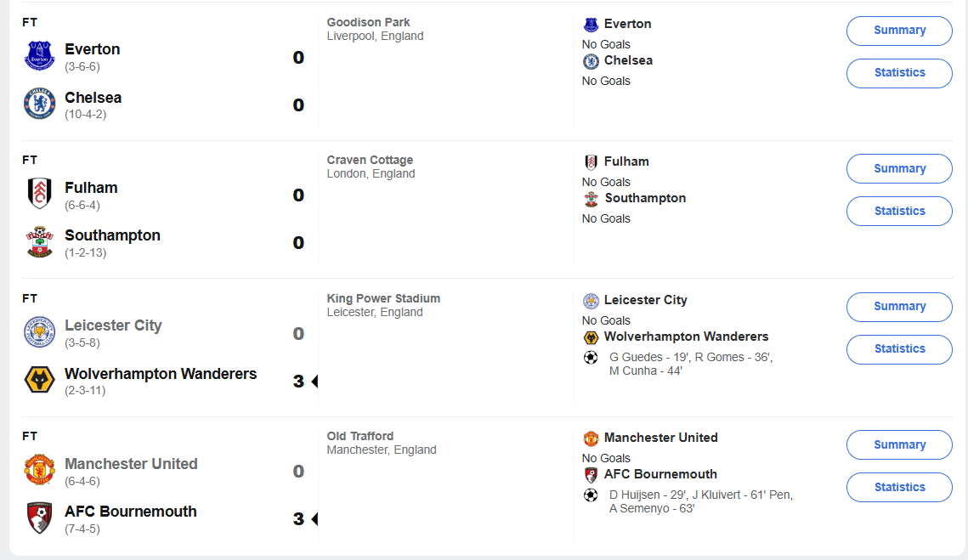Click the Goodison Park venue name

(x=368, y=22)
